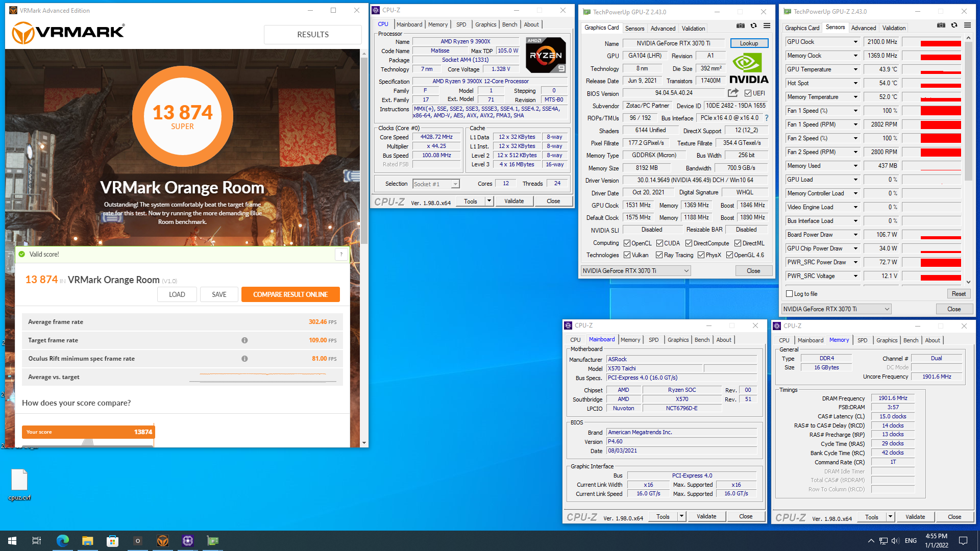Switch to GPU-Z via its taskbar icon
The height and width of the screenshot is (551, 980).
point(213,541)
